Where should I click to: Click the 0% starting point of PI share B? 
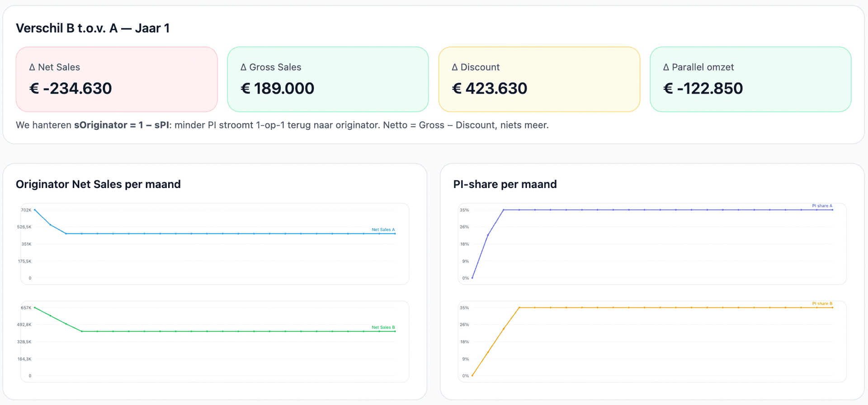[x=472, y=376]
